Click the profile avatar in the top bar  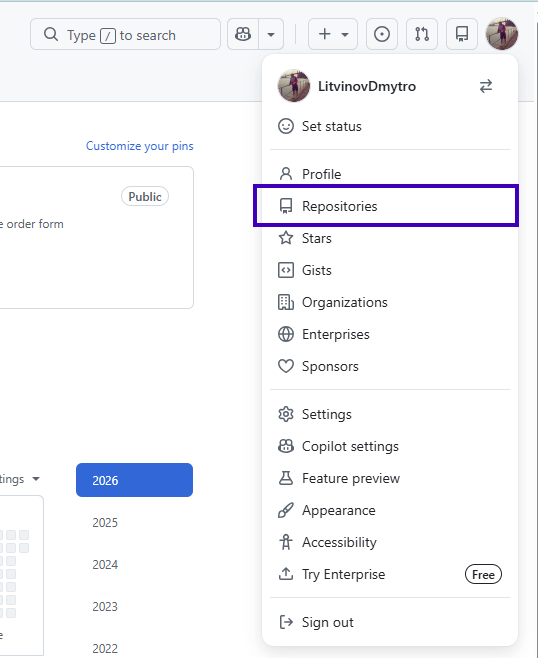[x=501, y=34]
